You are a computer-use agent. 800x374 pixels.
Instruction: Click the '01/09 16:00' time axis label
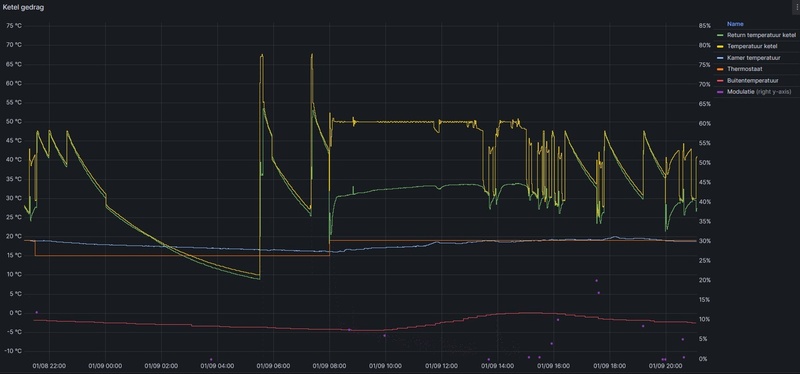tap(554, 366)
